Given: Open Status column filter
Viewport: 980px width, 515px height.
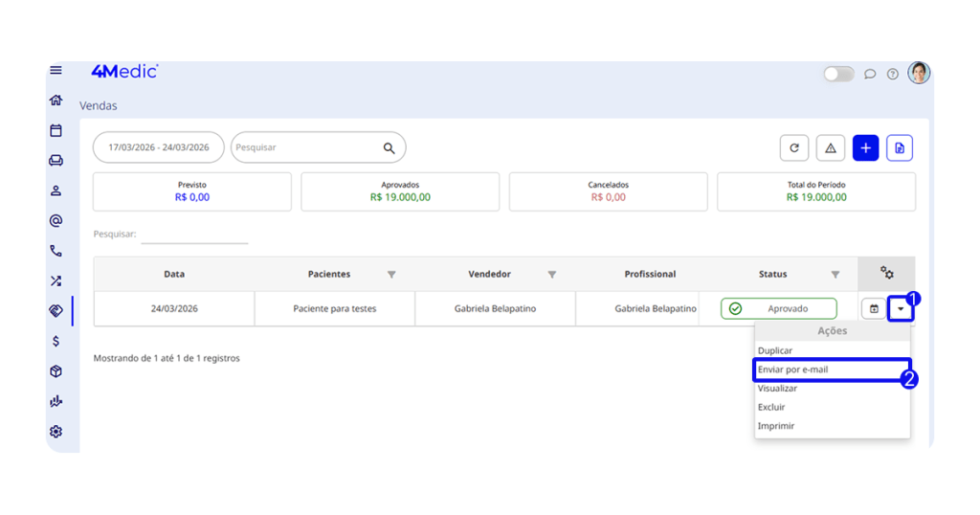Looking at the screenshot, I should (835, 275).
